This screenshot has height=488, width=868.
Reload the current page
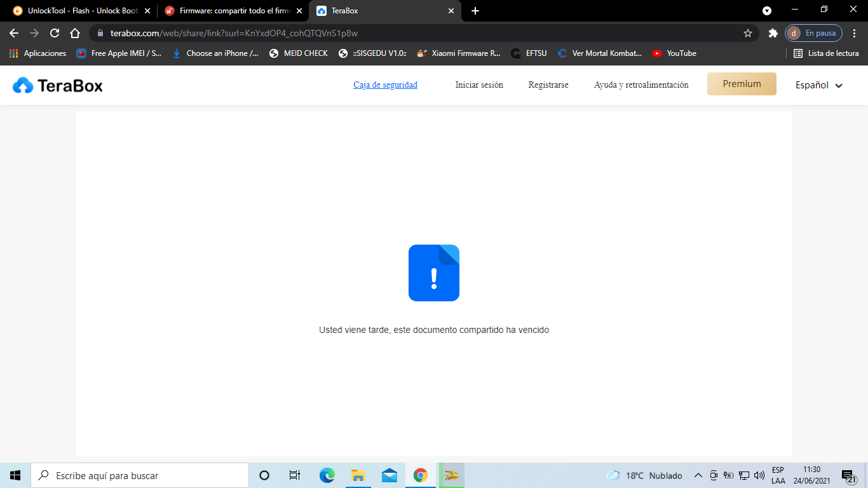point(55,33)
